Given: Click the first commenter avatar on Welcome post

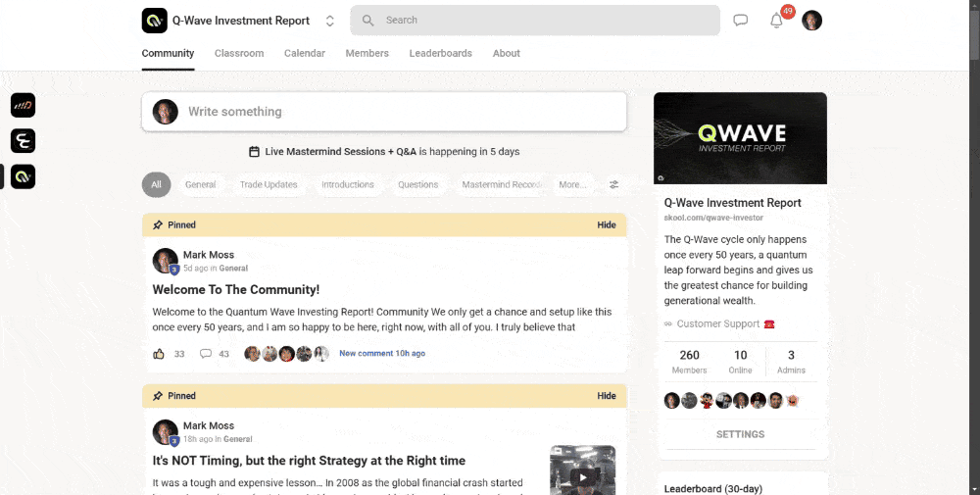Looking at the screenshot, I should pos(252,354).
